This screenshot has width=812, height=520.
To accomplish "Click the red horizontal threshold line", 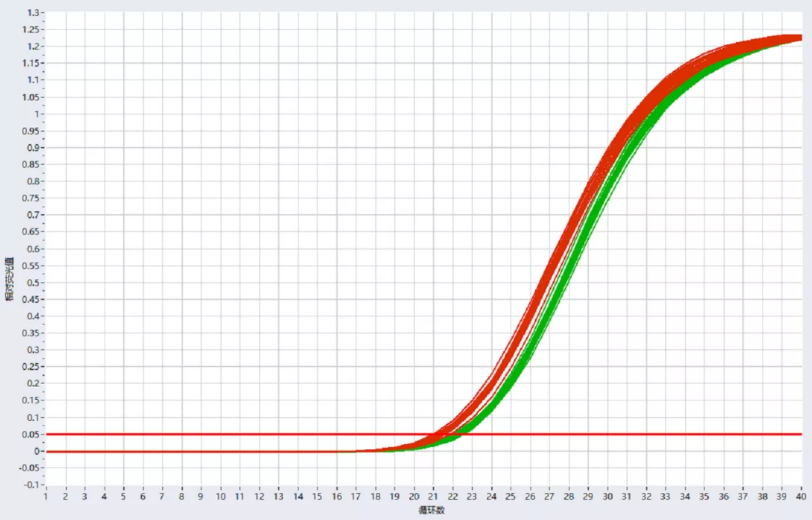I will click(x=241, y=434).
